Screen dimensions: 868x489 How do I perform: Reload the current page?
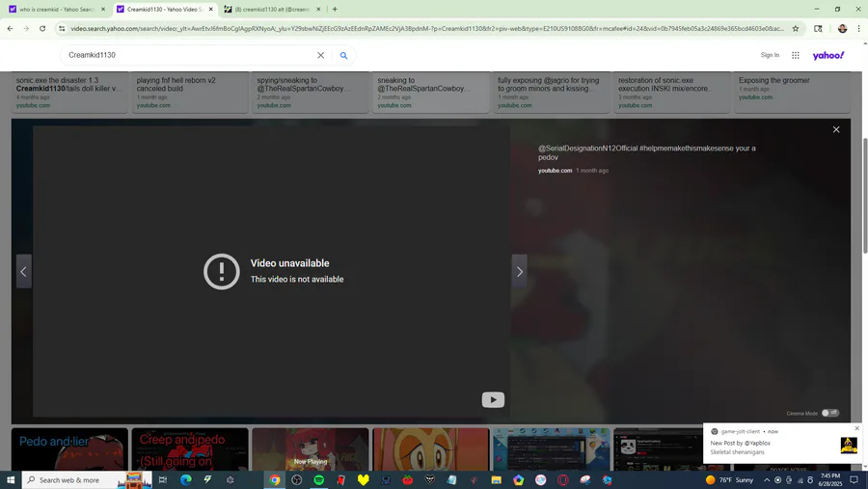click(42, 28)
